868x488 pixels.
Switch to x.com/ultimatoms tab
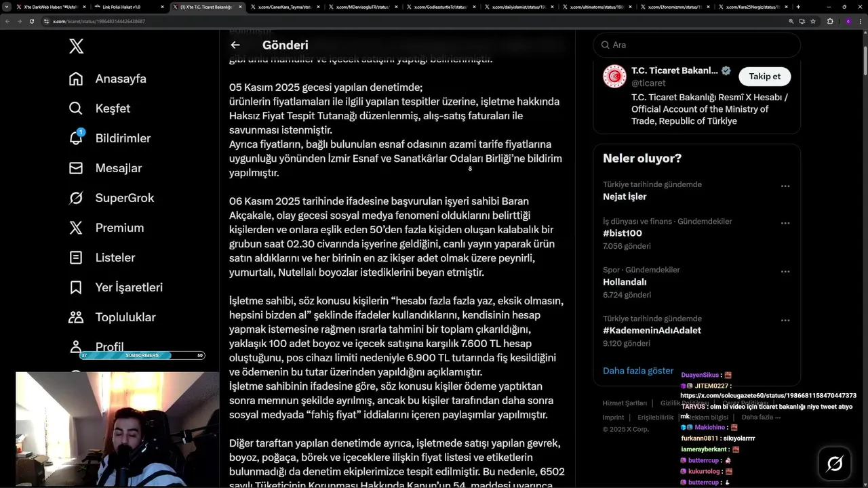coord(595,7)
